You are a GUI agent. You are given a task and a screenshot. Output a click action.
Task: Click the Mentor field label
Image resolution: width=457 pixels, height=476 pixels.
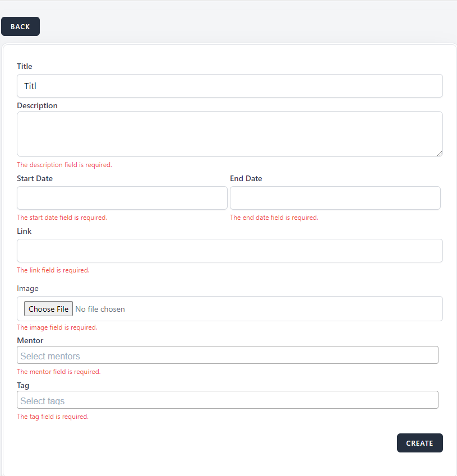click(x=30, y=340)
